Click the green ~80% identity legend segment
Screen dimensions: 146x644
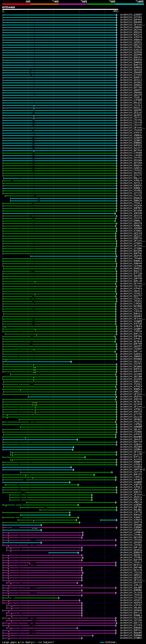(101, 4)
